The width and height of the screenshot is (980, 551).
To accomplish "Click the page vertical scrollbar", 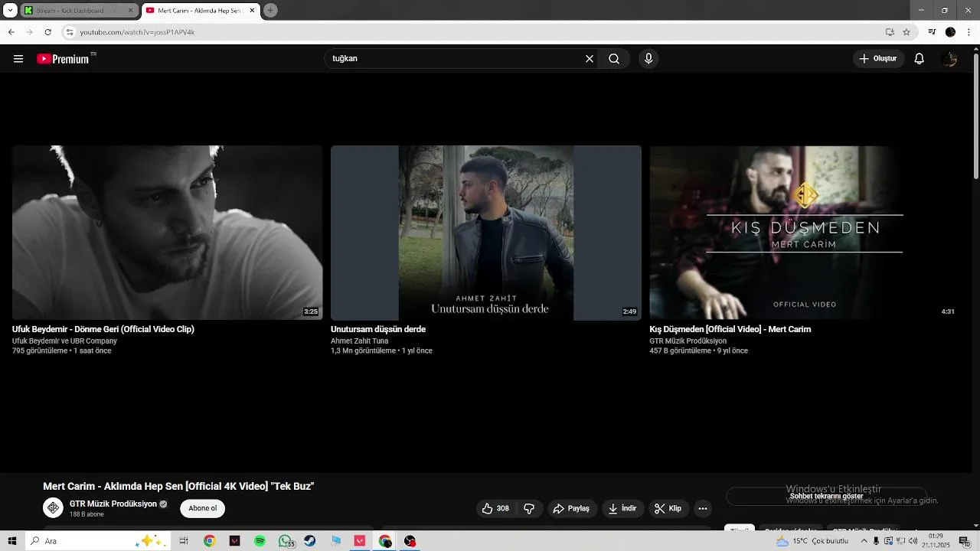I will click(x=975, y=115).
